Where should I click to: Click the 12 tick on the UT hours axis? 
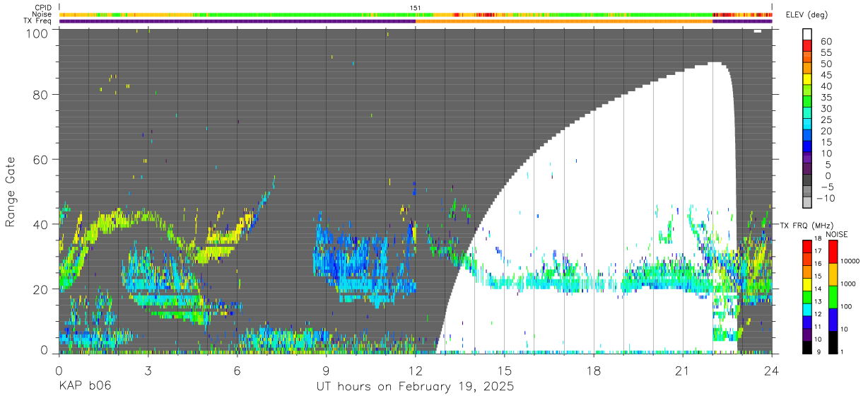tap(416, 371)
